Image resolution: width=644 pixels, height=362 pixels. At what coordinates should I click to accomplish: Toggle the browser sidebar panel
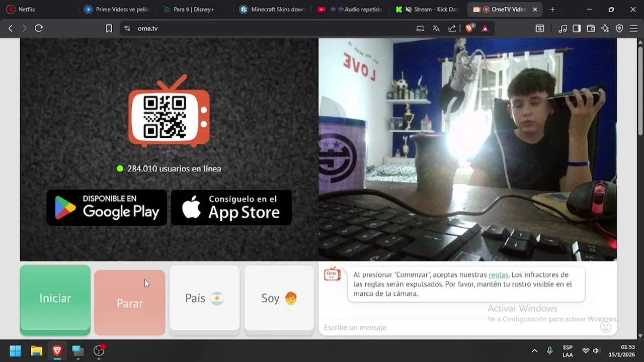pos(577,29)
